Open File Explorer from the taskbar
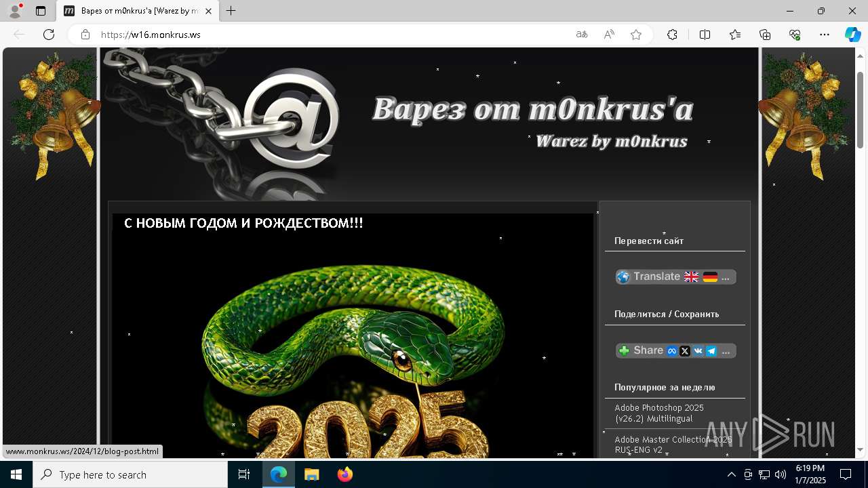This screenshot has width=868, height=488. (312, 474)
